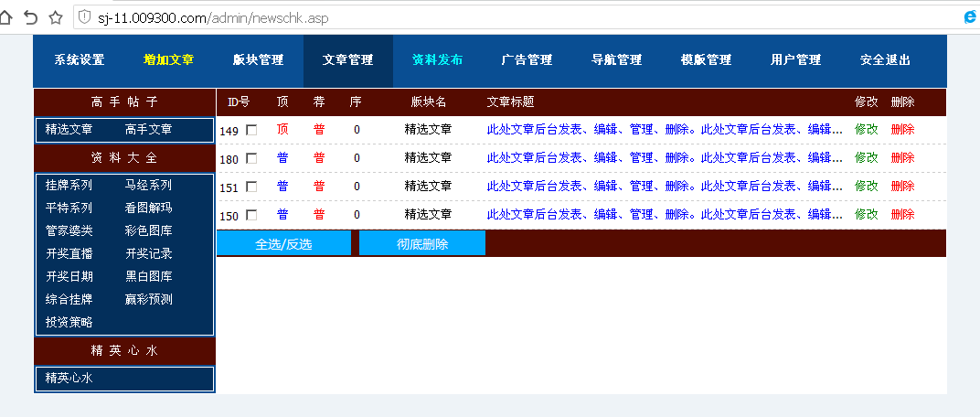Click 修改 link for article 180

point(867,157)
